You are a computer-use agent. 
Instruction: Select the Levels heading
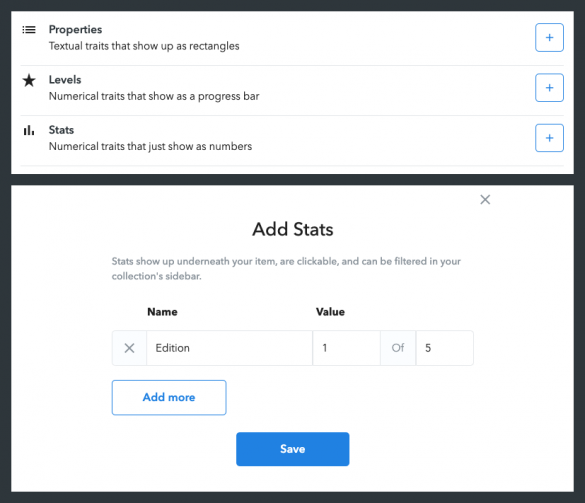pos(65,79)
